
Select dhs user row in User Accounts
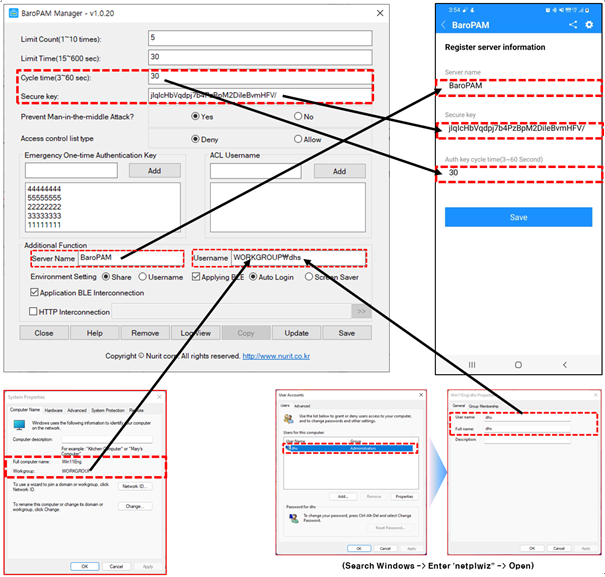(350, 448)
